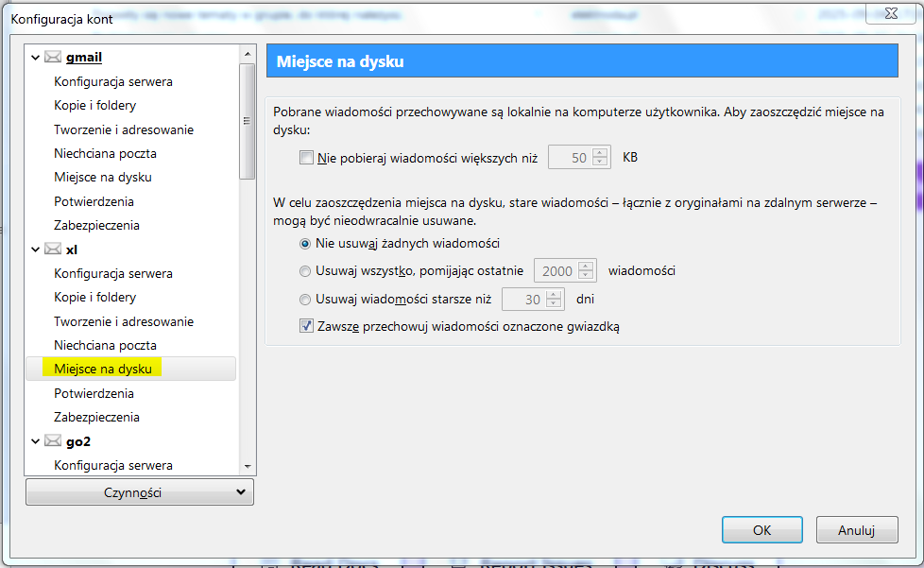The width and height of the screenshot is (924, 568).
Task: Close the Konfiguracja kont dialog
Action: coord(891,13)
